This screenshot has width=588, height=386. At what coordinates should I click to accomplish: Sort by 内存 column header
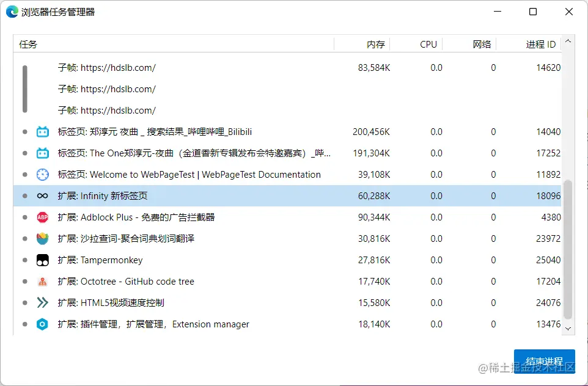click(362, 44)
